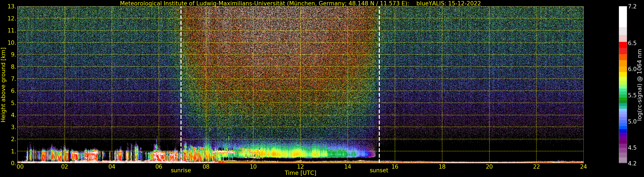Screen dimensions: 644x177
Task: Click the red segment of the colorbar
Action: coord(623,45)
